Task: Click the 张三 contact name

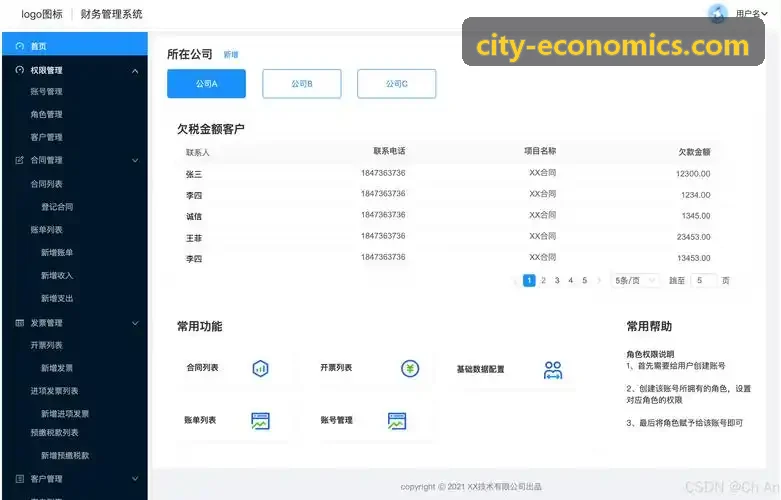Action: click(x=194, y=174)
